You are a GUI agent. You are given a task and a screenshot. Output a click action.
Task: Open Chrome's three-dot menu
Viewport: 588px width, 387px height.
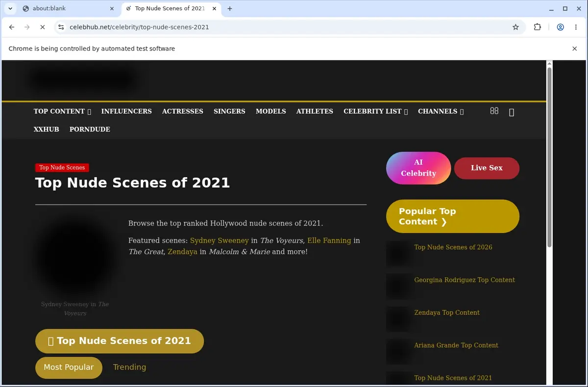point(576,27)
